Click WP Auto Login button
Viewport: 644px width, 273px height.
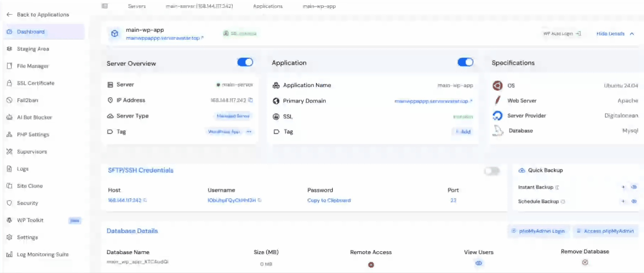coord(562,34)
